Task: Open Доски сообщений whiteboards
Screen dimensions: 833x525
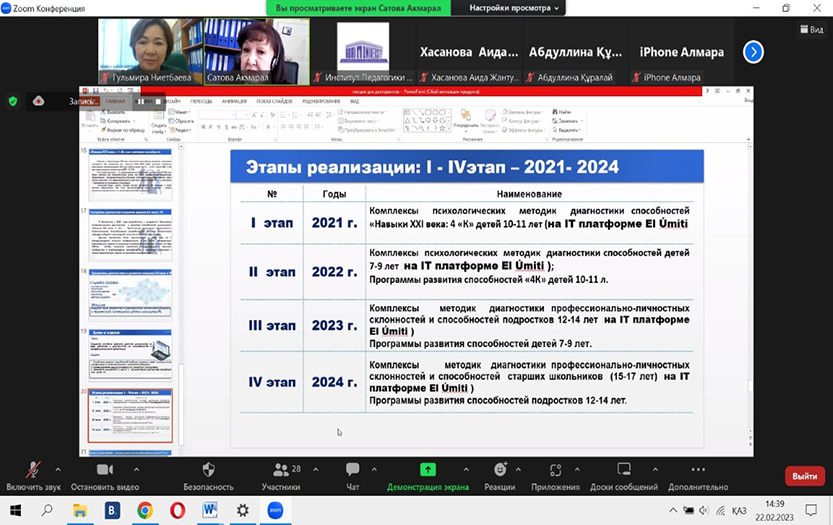Action: [624, 469]
